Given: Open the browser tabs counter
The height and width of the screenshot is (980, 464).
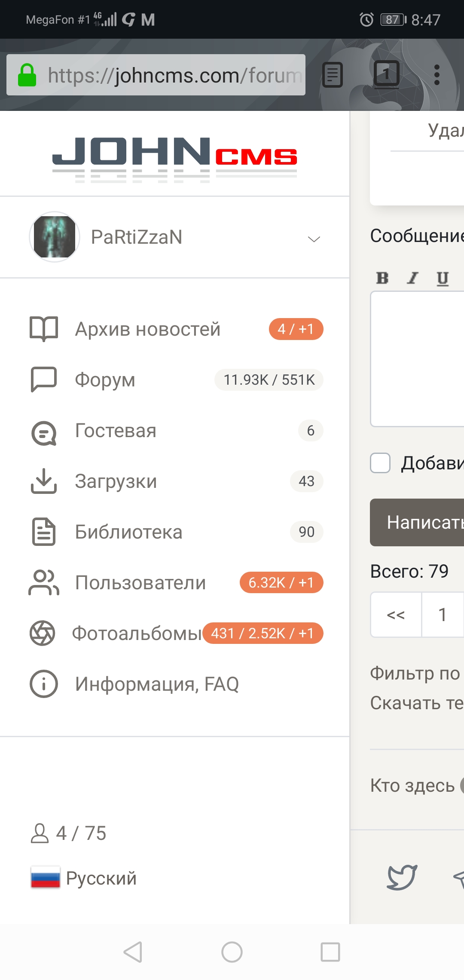Looking at the screenshot, I should 386,75.
